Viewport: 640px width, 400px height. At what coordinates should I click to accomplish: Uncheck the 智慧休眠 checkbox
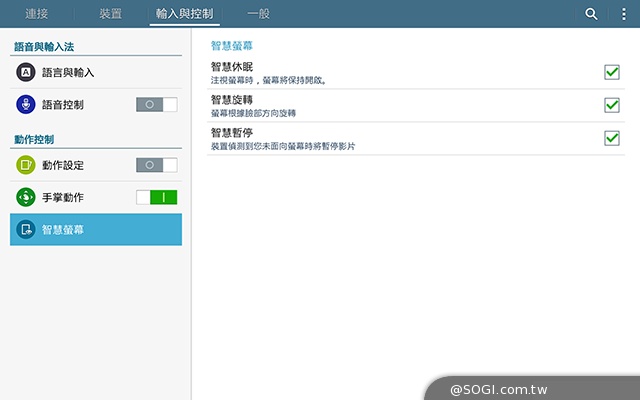pyautogui.click(x=612, y=72)
